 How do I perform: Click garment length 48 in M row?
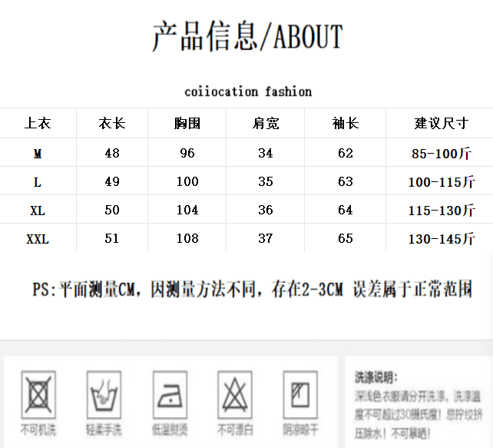click(112, 153)
